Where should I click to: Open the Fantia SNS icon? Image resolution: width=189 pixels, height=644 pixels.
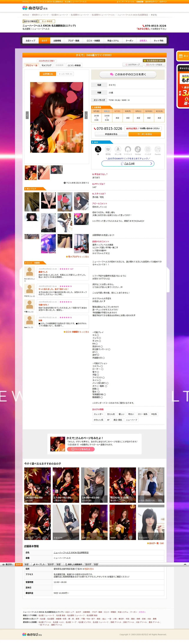pos(158,149)
